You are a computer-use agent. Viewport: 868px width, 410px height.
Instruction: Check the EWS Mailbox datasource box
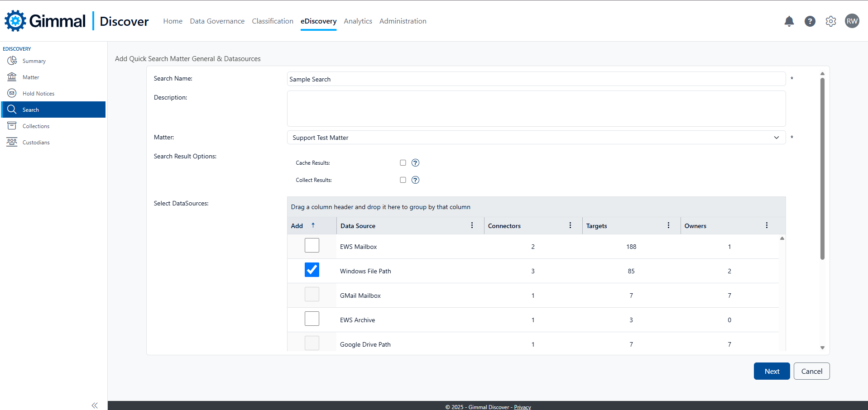pos(312,245)
